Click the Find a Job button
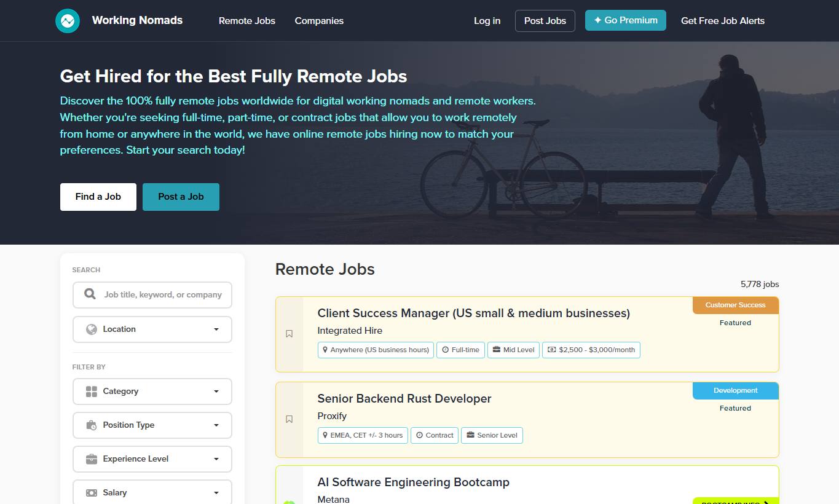 pyautogui.click(x=98, y=197)
